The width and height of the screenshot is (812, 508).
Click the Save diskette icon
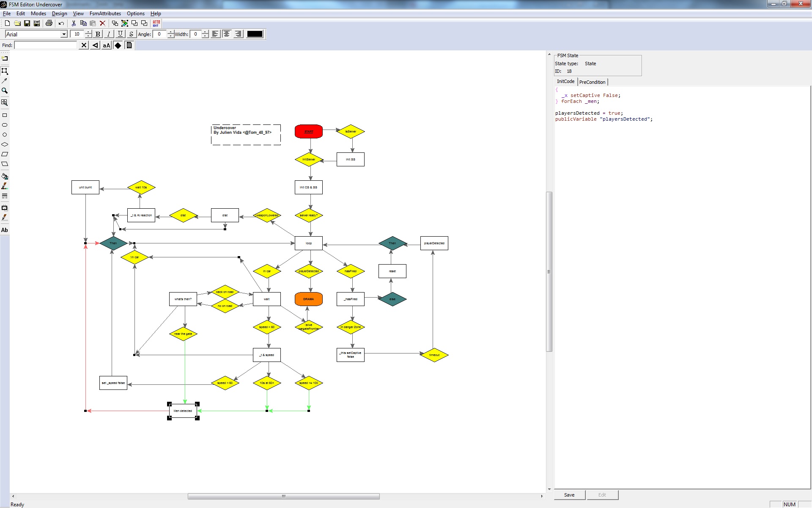[27, 23]
